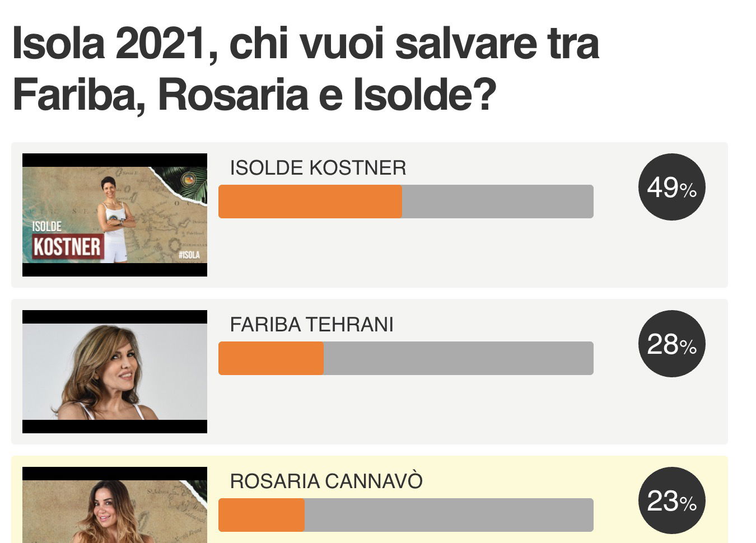Click Fariba Tehrani's orange vote bar
The height and width of the screenshot is (543, 756).
click(271, 358)
